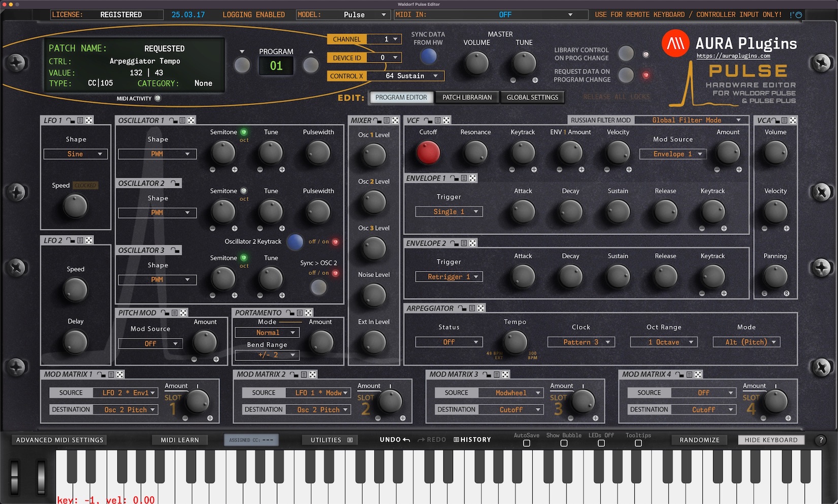838x504 pixels.
Task: Open the Oscillator 1 section list icon
Action: pos(182,120)
